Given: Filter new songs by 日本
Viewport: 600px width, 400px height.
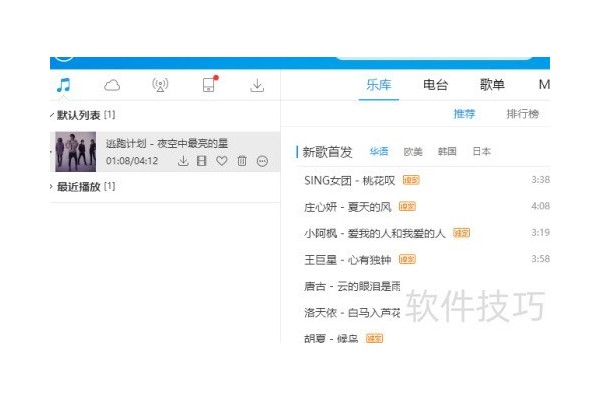Looking at the screenshot, I should click(481, 152).
